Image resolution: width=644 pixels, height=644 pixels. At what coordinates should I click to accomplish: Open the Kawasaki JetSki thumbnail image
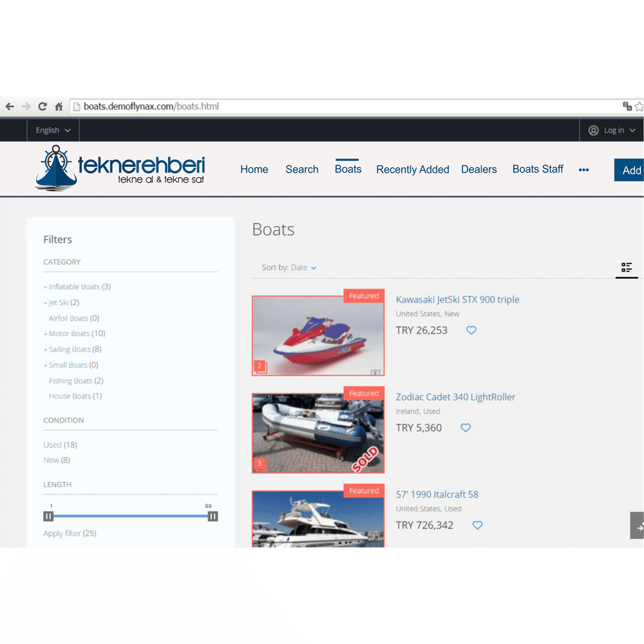318,336
